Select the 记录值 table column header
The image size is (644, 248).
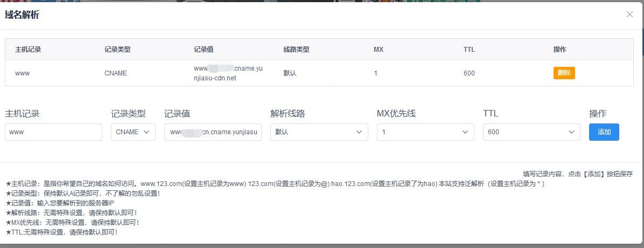click(x=204, y=50)
